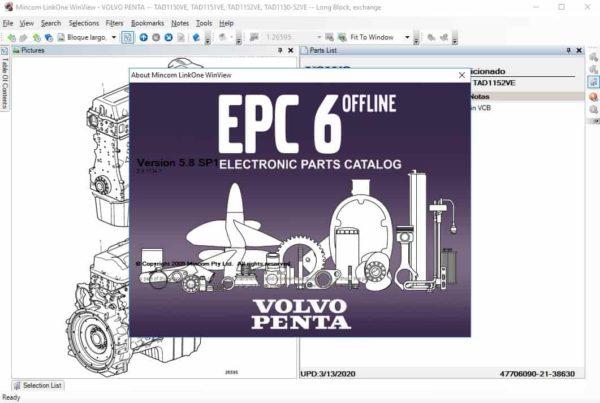600x403 pixels.
Task: Click the 47706090-21-38630 text
Action: click(x=537, y=374)
